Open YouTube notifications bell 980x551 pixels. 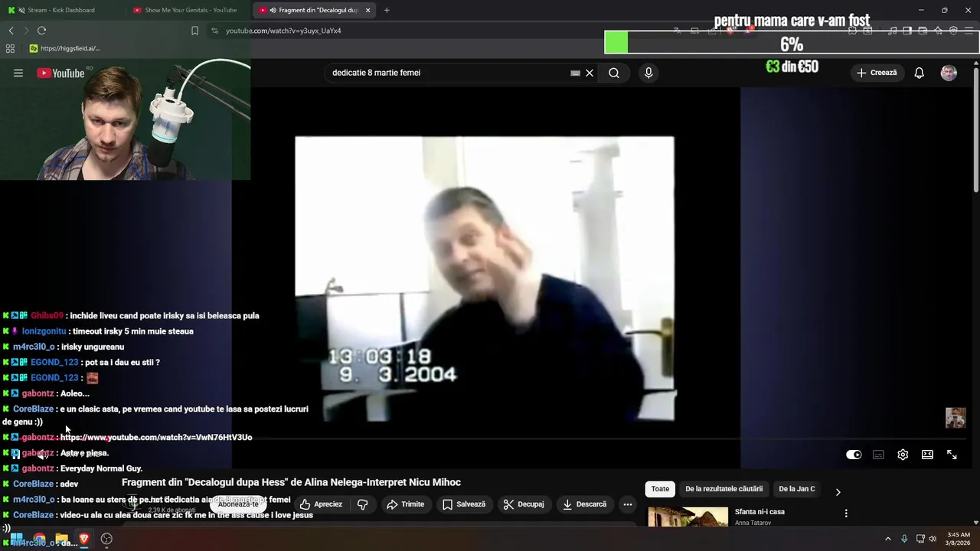919,73
